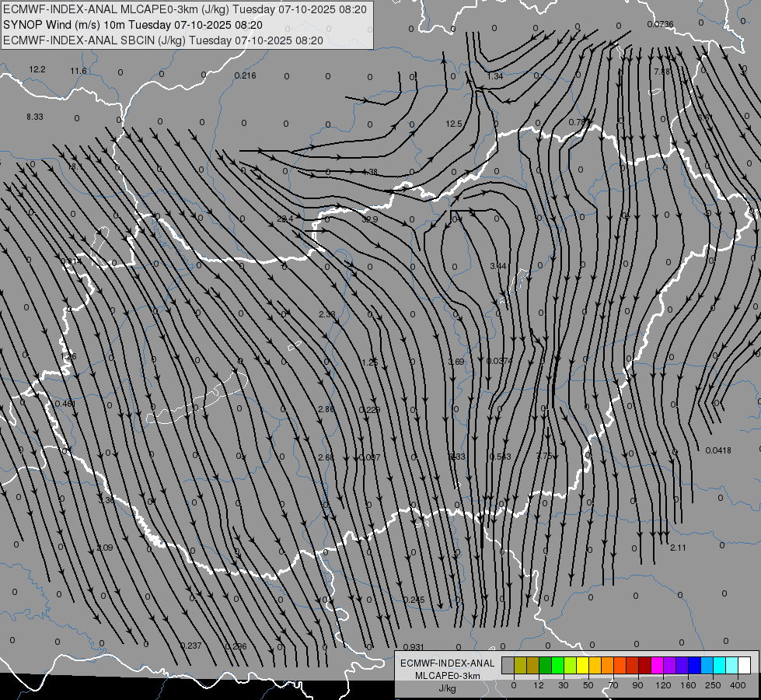Screen dimensions: 761x700
Task: Click the legend tick label 250
Action: tap(713, 685)
